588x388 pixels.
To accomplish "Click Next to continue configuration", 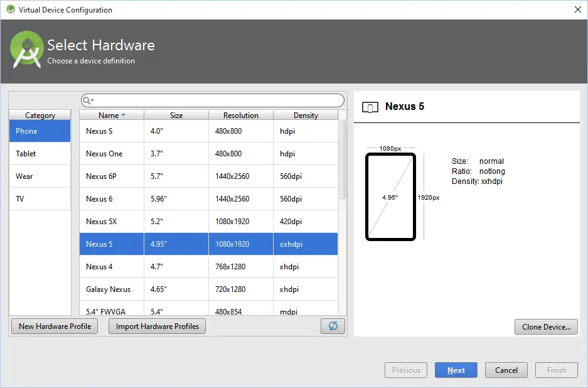I will click(456, 370).
